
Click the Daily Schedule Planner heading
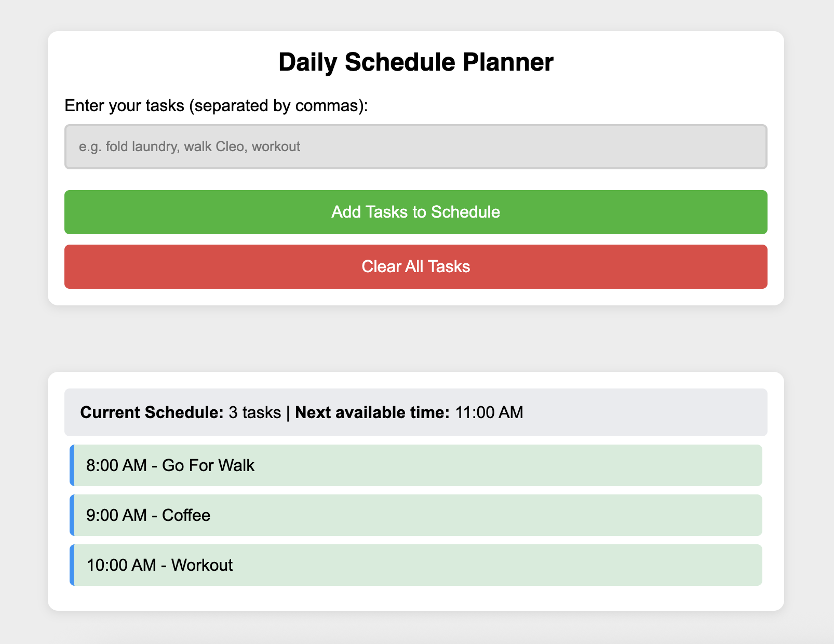pyautogui.click(x=415, y=62)
